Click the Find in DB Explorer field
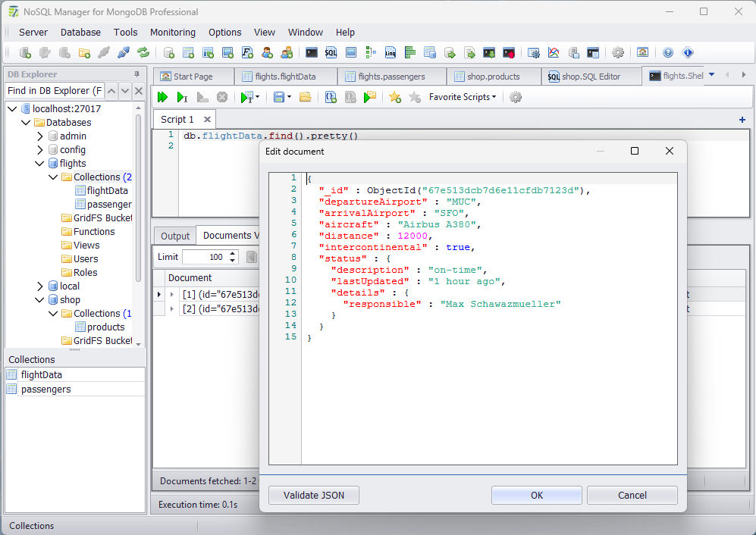Viewport: 756px width, 535px height. pyautogui.click(x=55, y=91)
